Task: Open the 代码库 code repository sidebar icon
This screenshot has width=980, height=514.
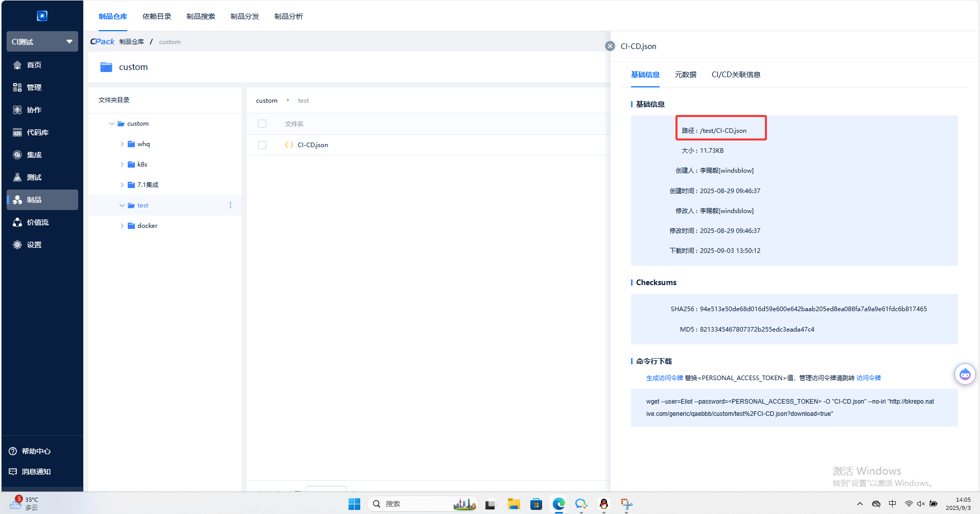Action: (x=17, y=132)
